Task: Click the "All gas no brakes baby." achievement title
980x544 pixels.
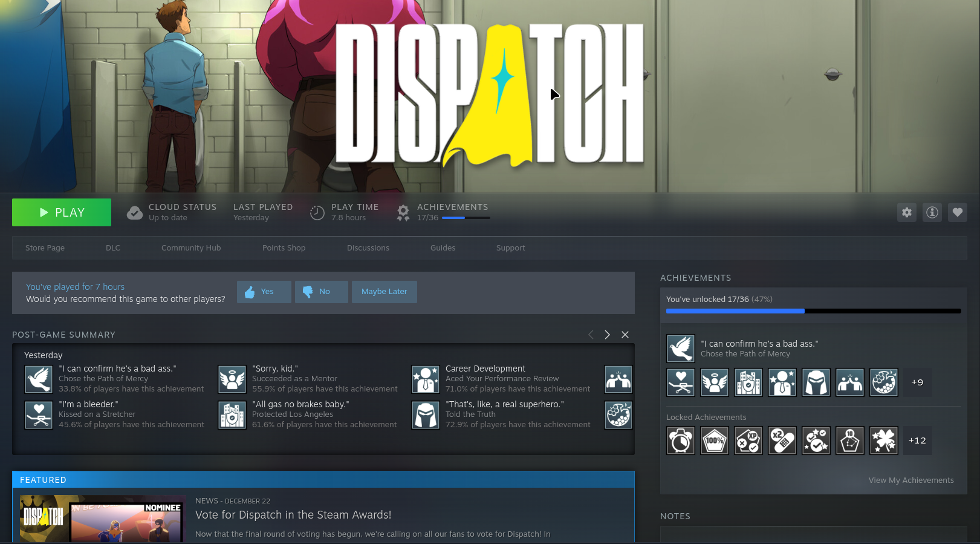Action: pyautogui.click(x=300, y=404)
